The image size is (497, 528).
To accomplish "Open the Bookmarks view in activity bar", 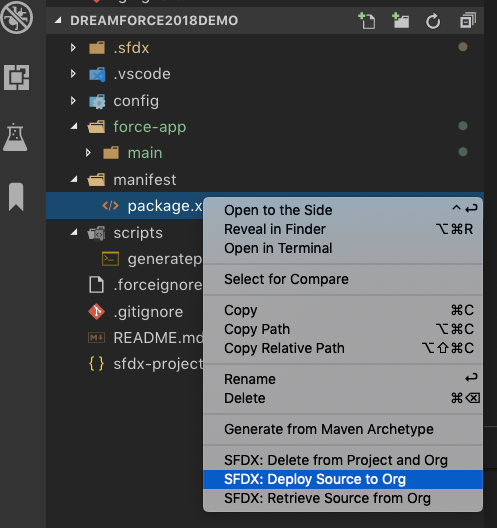I will [16, 197].
